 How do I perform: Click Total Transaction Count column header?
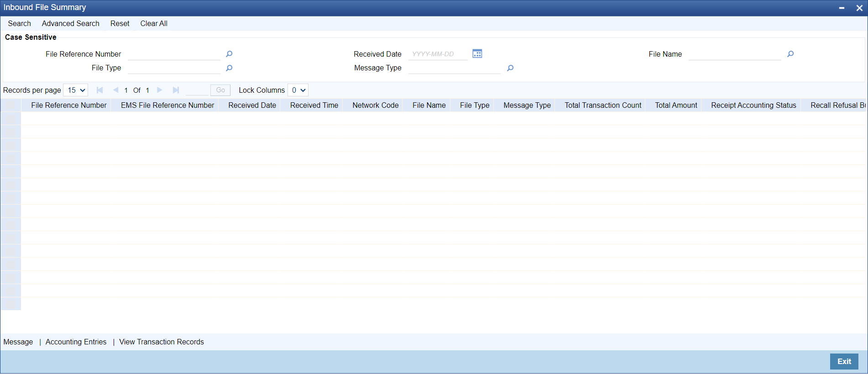[x=603, y=105]
